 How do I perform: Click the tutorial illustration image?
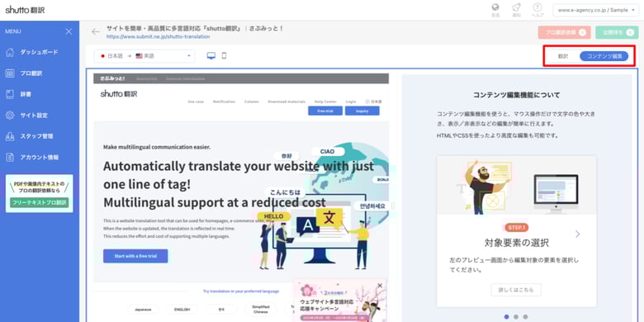coord(517,185)
